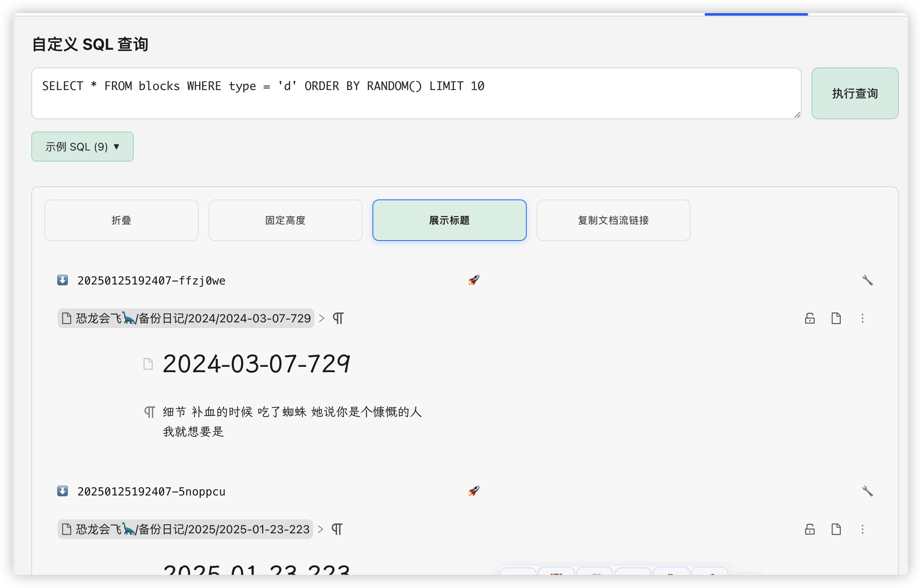Collapse block 20250125192407-5noppcu with down arrow
Image resolution: width=921 pixels, height=588 pixels.
(63, 491)
